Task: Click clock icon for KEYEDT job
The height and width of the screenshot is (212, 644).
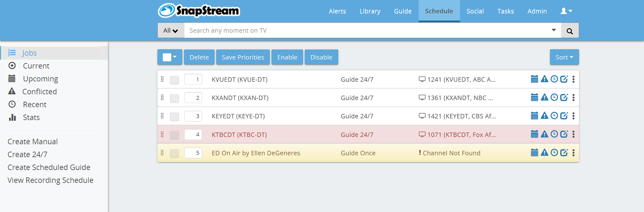Action: pos(554,116)
